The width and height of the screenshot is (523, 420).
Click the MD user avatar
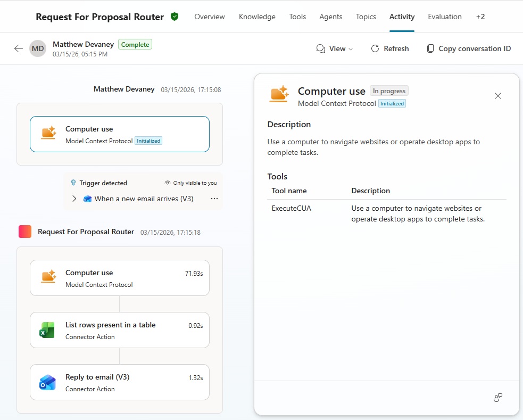pos(38,48)
